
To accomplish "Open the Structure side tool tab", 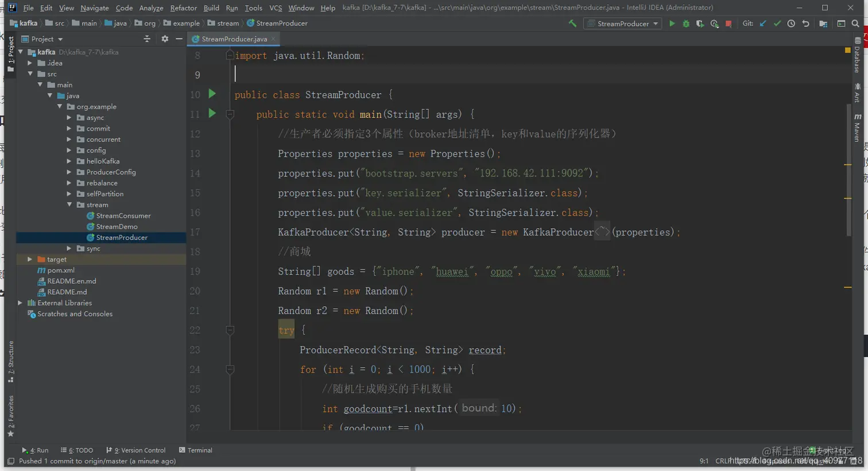I will [10, 361].
